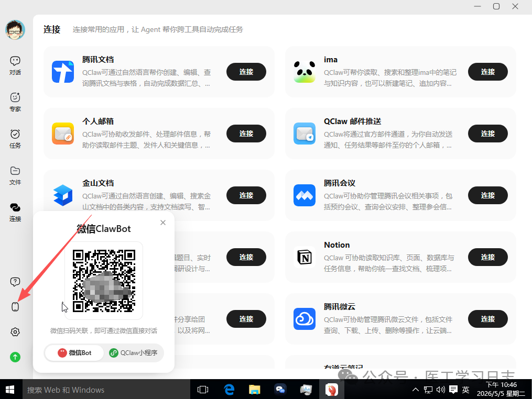This screenshot has height=399, width=532.
Task: Click the 个人邮箱 envelope icon
Action: [x=63, y=134]
